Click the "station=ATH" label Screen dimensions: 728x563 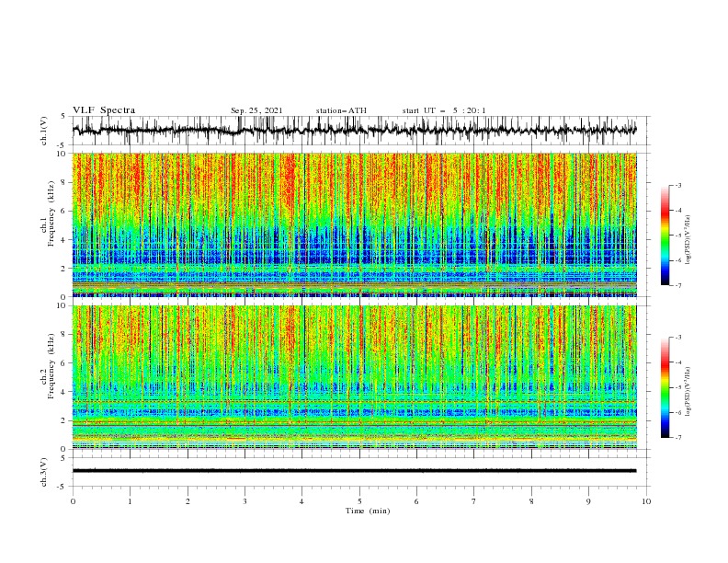[341, 110]
